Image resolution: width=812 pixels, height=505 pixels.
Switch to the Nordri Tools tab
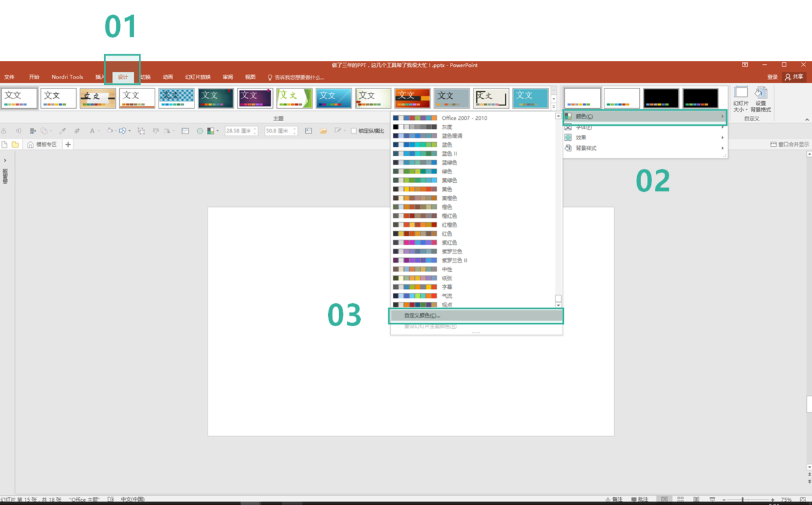click(x=67, y=77)
